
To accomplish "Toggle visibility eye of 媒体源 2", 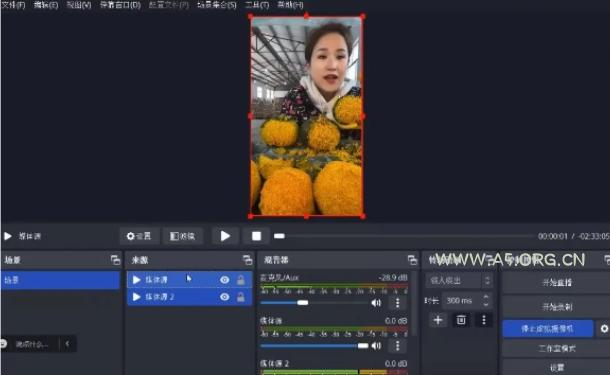I will [x=224, y=297].
